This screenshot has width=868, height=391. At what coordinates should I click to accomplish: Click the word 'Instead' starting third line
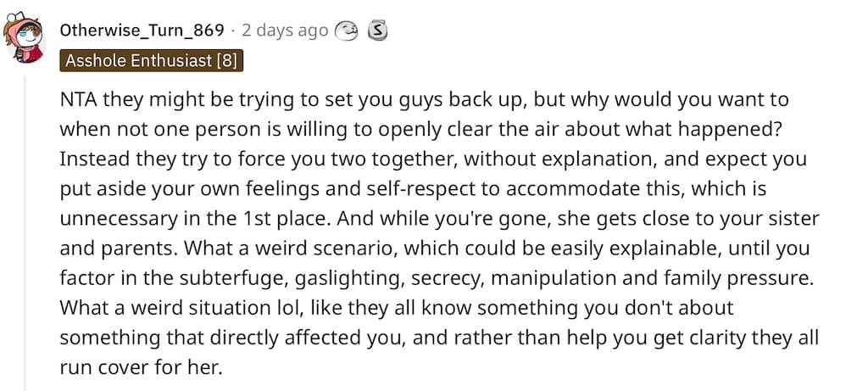(92, 159)
